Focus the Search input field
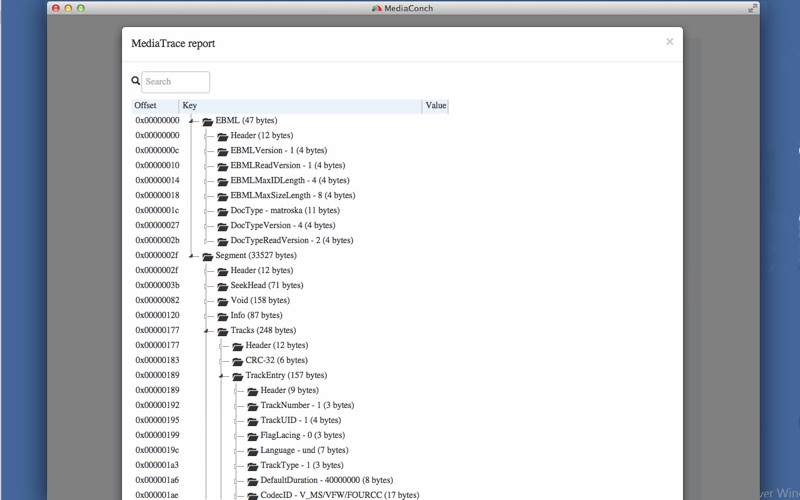Screen dimensions: 800x500 click(x=176, y=82)
